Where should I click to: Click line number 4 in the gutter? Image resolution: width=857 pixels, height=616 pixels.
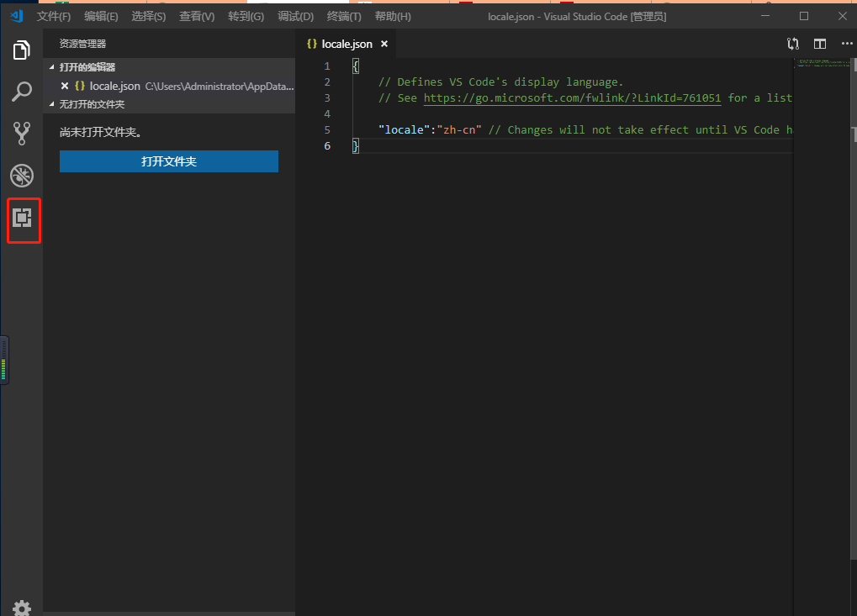pos(327,113)
